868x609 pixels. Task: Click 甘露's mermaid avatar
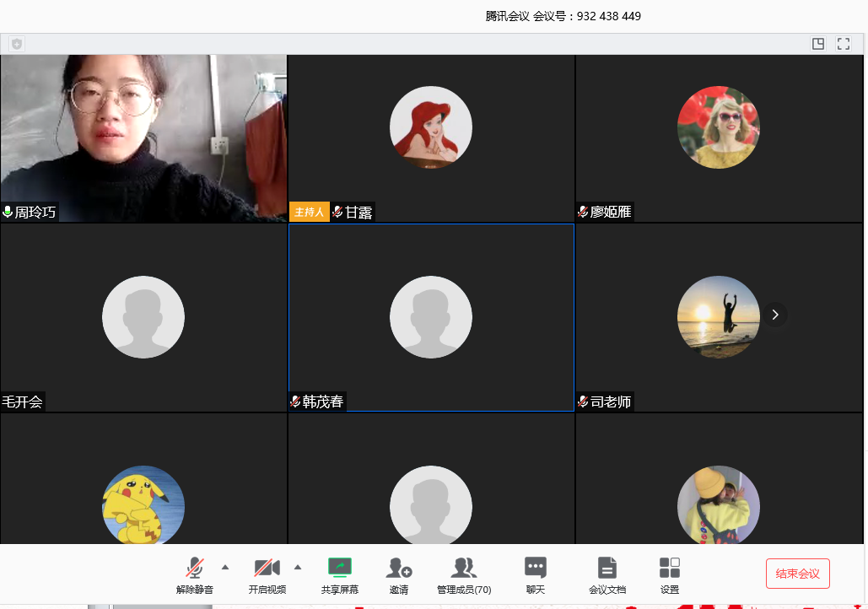click(431, 127)
